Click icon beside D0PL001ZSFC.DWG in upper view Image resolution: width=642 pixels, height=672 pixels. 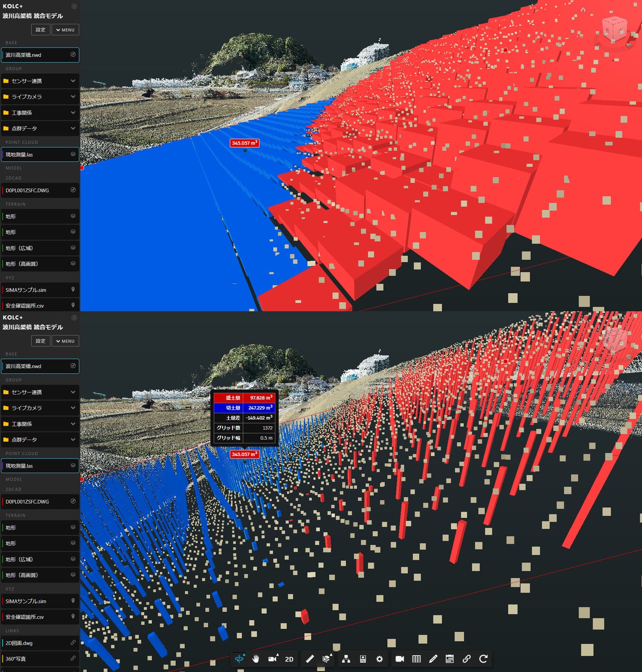pyautogui.click(x=73, y=190)
